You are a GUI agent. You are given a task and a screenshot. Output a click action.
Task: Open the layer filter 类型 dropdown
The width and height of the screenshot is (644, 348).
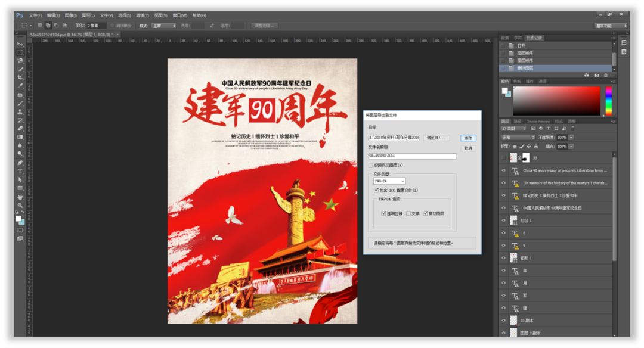pyautogui.click(x=514, y=129)
